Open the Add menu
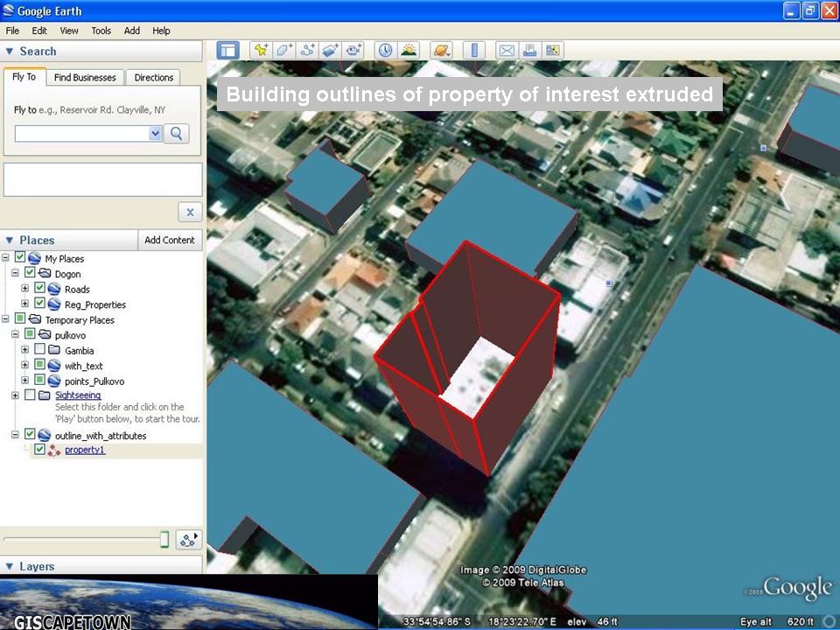 [x=132, y=31]
